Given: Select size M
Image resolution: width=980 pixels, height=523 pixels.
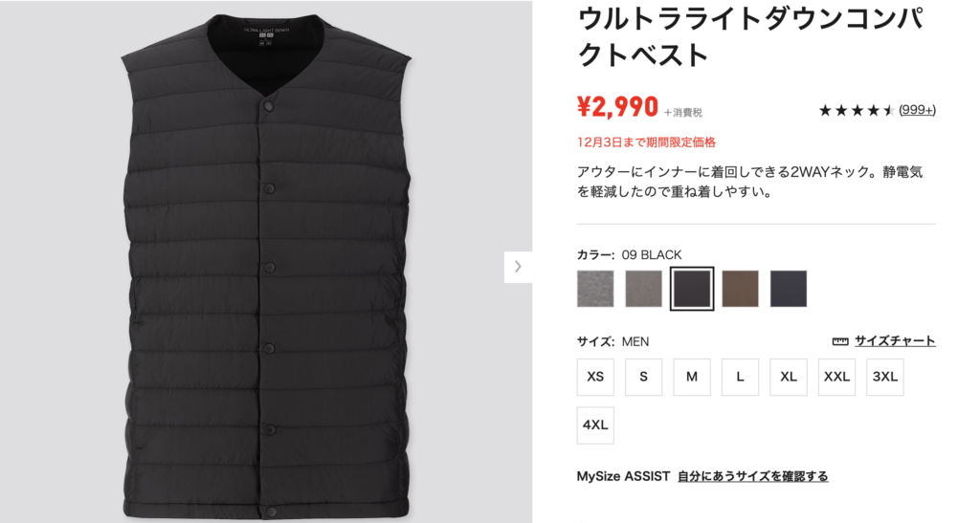Looking at the screenshot, I should [692, 377].
